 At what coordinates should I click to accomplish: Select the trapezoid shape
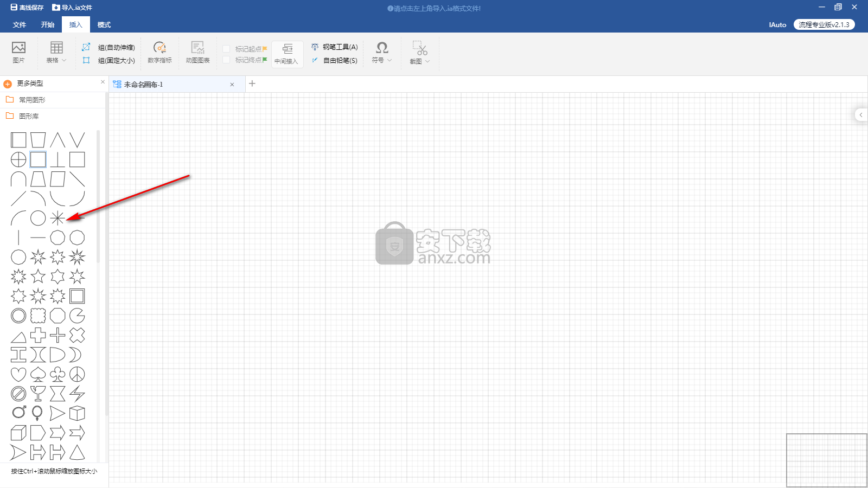point(38,179)
